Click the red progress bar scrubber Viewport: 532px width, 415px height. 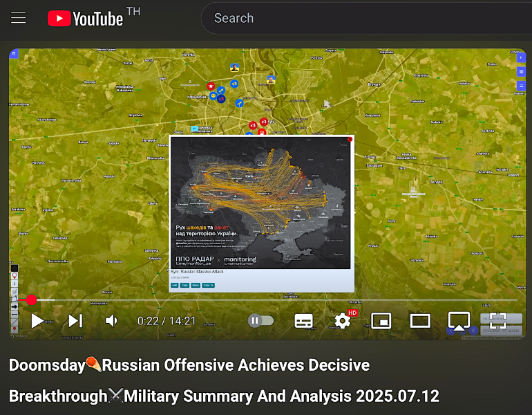(31, 299)
